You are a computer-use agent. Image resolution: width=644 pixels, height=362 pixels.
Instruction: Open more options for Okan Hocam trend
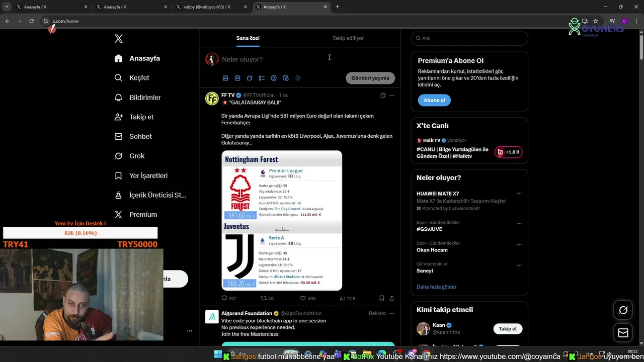point(519,244)
